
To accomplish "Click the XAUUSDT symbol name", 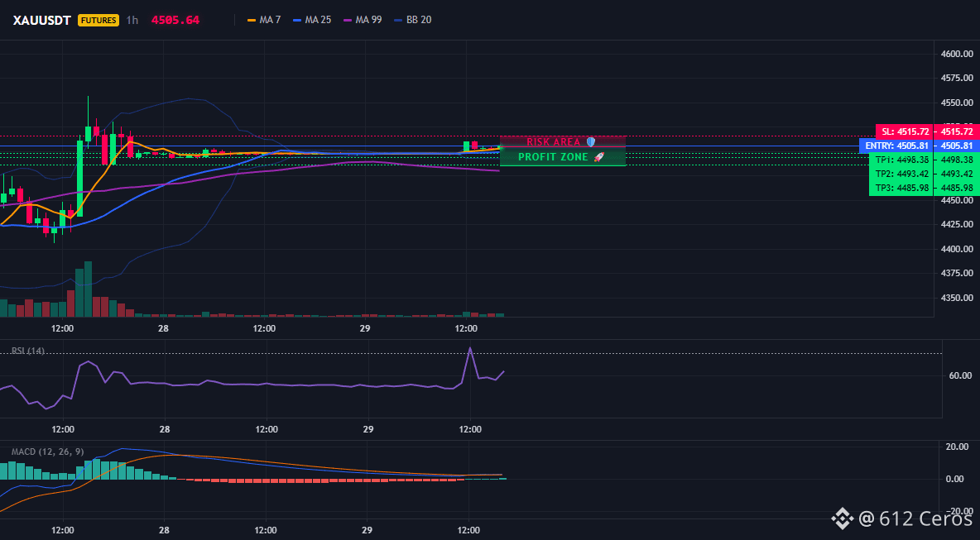I will [x=42, y=20].
